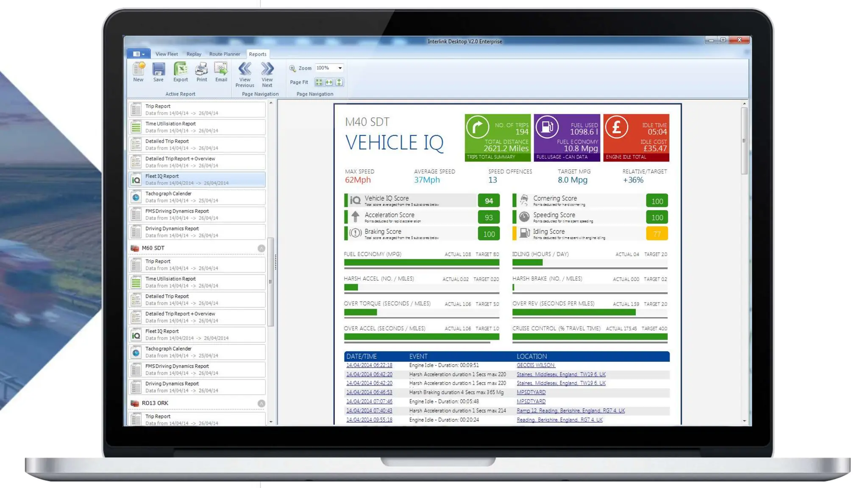Go to View Next page
Viewport: 868px width, 488px height.
click(267, 69)
